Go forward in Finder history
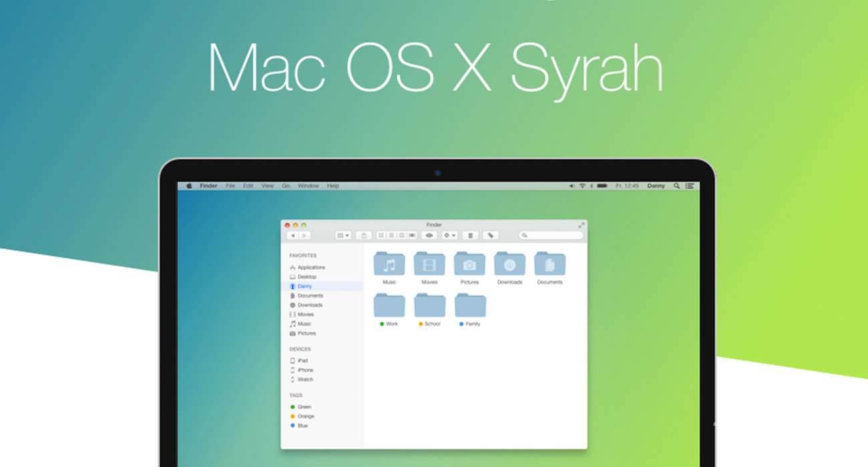 (x=304, y=236)
